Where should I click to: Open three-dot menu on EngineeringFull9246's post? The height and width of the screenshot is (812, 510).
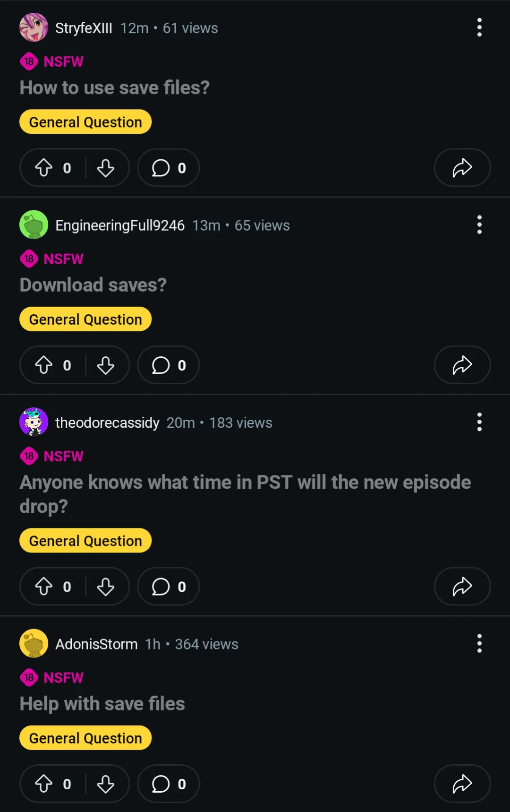click(479, 225)
